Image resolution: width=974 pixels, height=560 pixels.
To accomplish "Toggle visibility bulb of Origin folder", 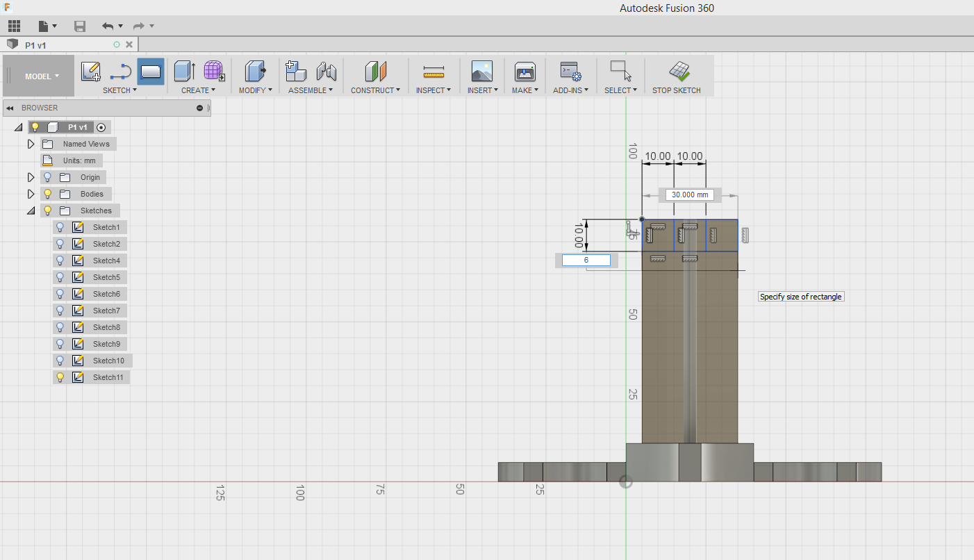I will pos(48,177).
